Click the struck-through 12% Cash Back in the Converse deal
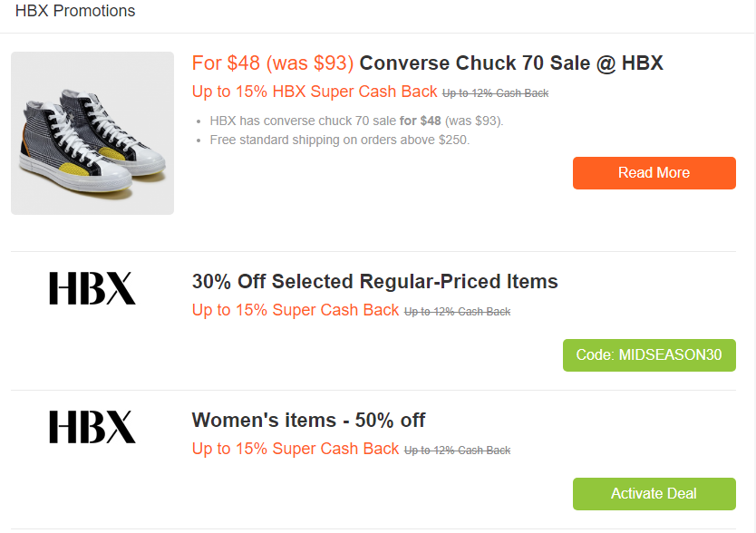The image size is (756, 533). (x=495, y=93)
